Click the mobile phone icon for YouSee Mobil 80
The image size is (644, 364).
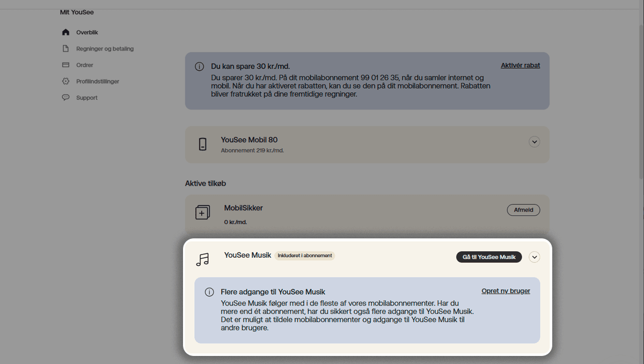pyautogui.click(x=202, y=144)
